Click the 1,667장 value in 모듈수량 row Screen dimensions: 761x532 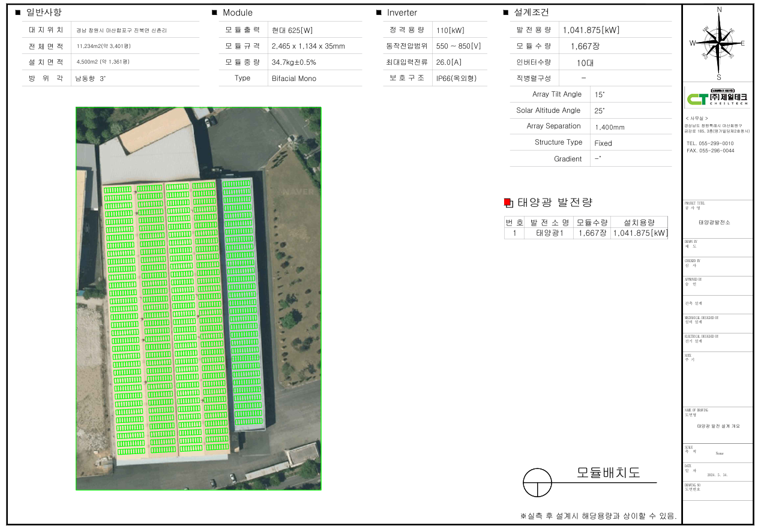click(583, 46)
